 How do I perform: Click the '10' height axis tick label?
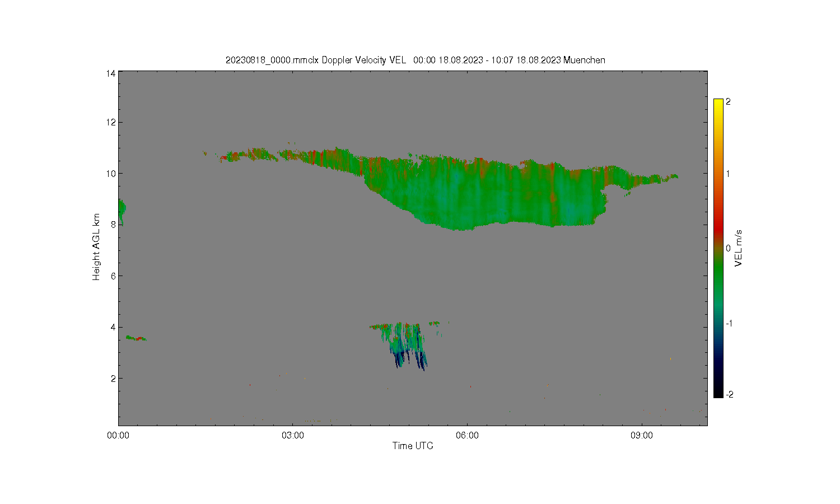111,174
